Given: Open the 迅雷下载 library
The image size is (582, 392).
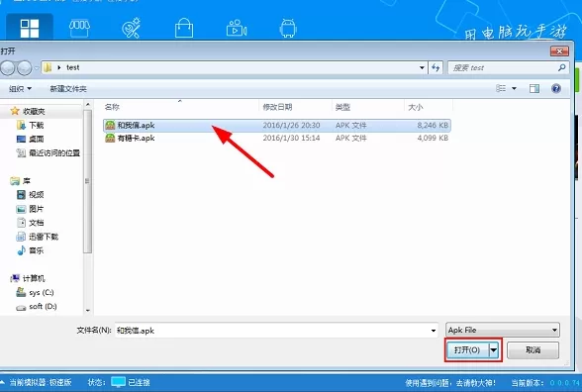Looking at the screenshot, I should pyautogui.click(x=38, y=237).
